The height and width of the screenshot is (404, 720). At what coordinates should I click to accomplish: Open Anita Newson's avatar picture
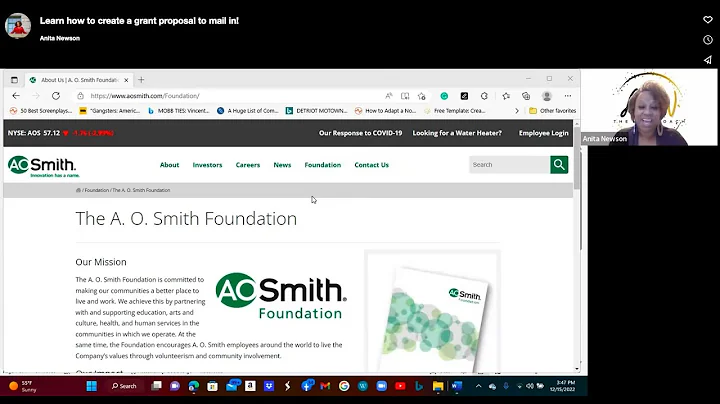point(18,25)
